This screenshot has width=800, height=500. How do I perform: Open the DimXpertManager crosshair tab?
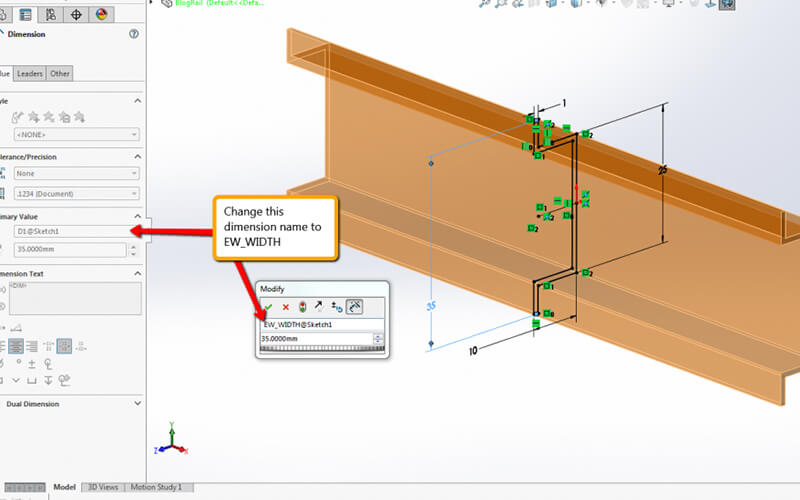tap(76, 14)
